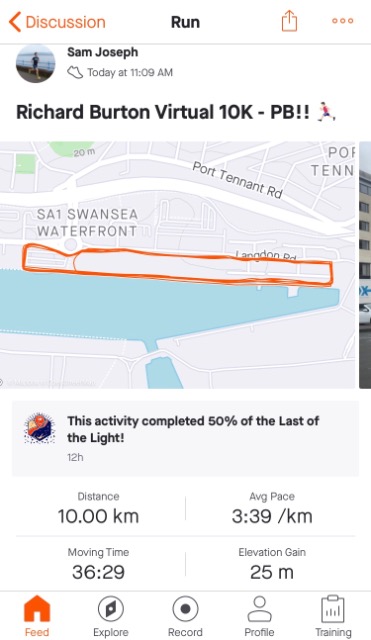View the photo beside the map
The image size is (371, 640).
[365, 264]
